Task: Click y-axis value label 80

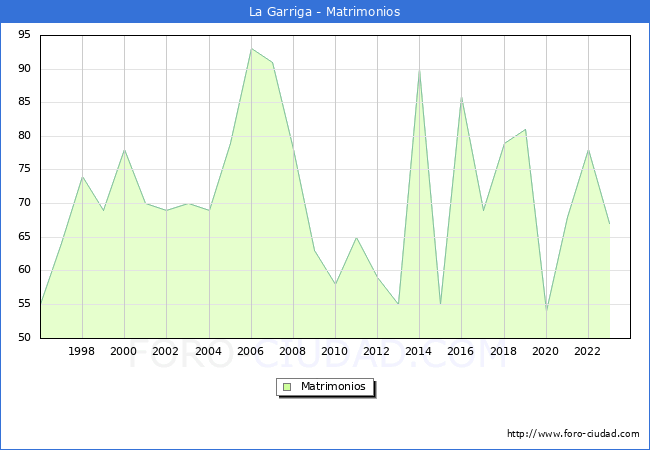Action: coord(24,136)
